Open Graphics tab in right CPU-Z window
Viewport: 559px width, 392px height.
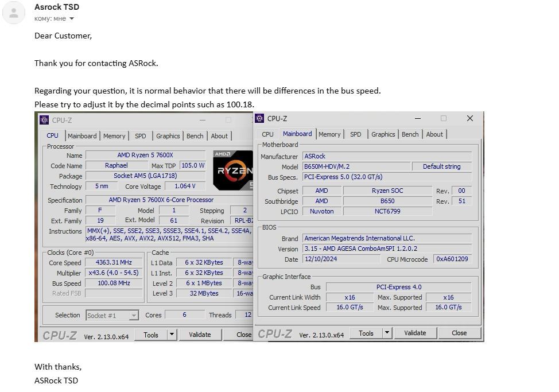pos(383,134)
